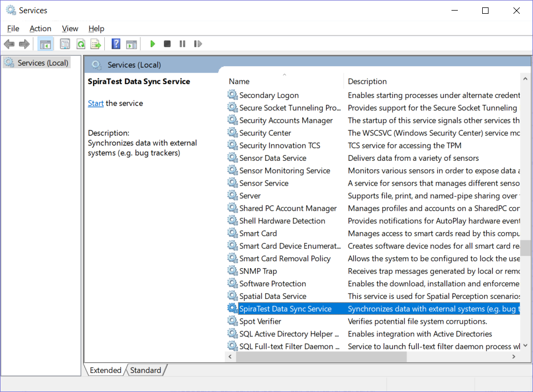Screen dimensions: 533x392
Task: Click the vertical scrollbar down arrow
Action: point(525,345)
